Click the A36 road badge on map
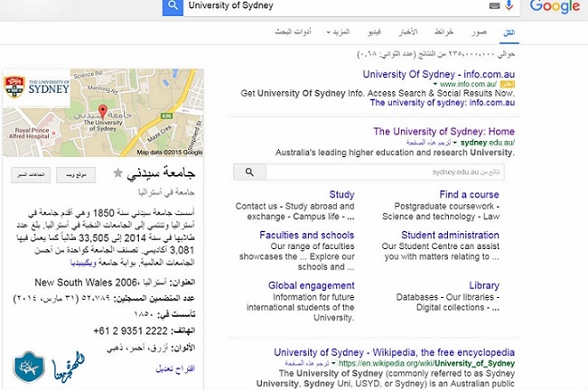The width and height of the screenshot is (588, 390). [166, 116]
